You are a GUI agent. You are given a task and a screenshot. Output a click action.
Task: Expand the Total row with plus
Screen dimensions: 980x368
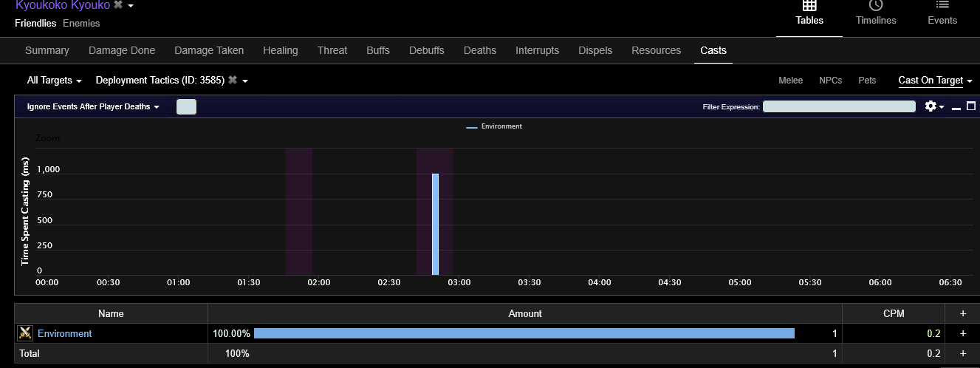click(x=962, y=353)
